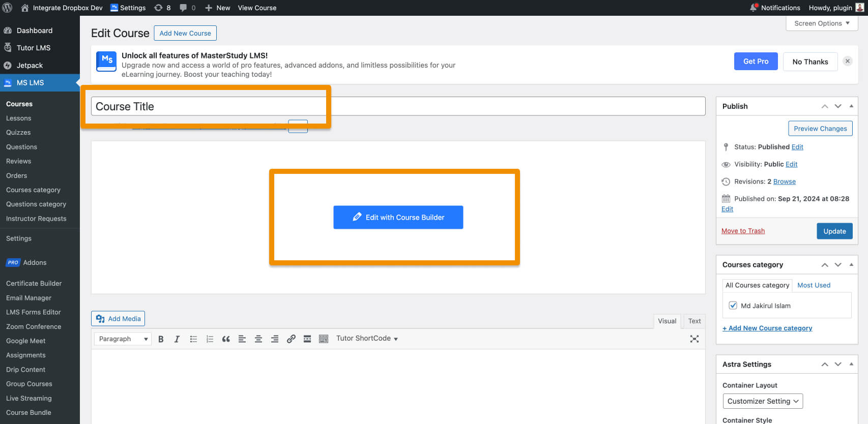
Task: Collapse the Publish panel
Action: point(851,106)
